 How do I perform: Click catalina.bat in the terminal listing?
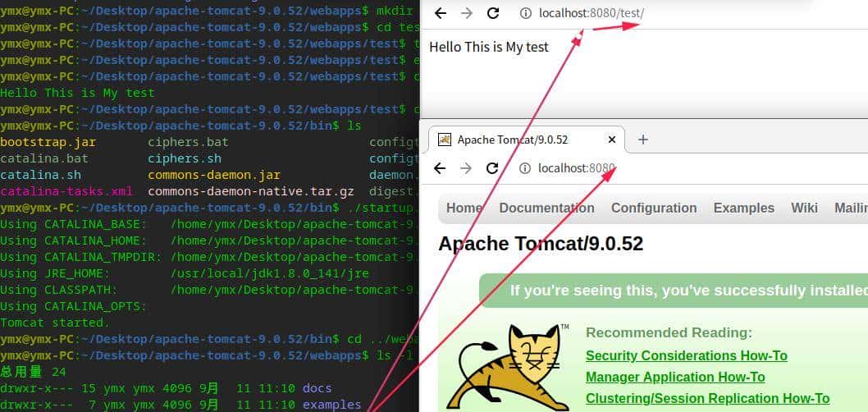coord(44,158)
